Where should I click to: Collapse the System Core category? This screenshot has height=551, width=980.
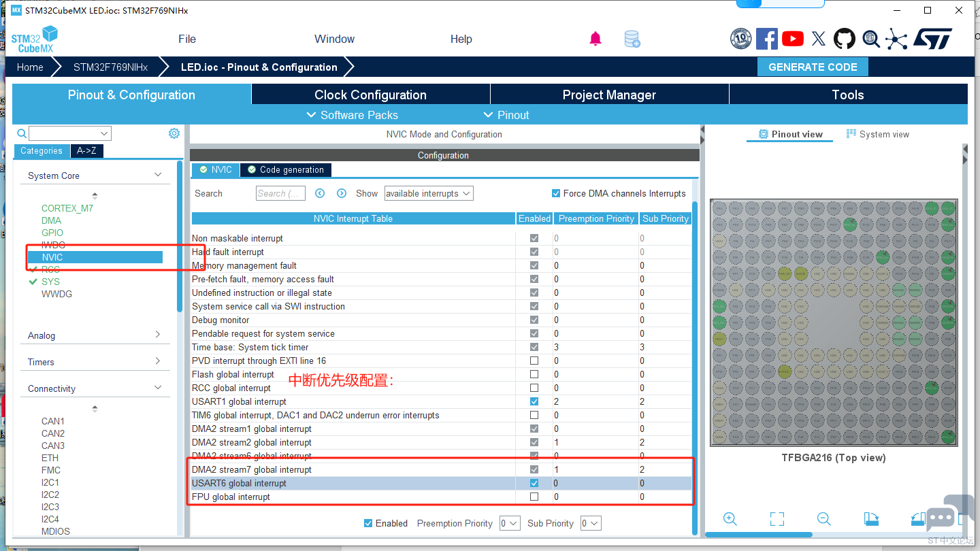pyautogui.click(x=158, y=175)
